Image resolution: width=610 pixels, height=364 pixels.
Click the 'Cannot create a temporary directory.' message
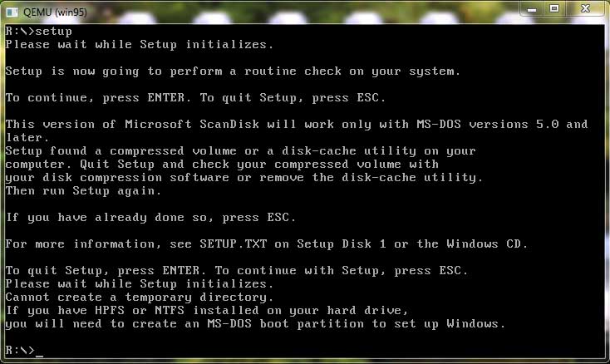tap(139, 297)
